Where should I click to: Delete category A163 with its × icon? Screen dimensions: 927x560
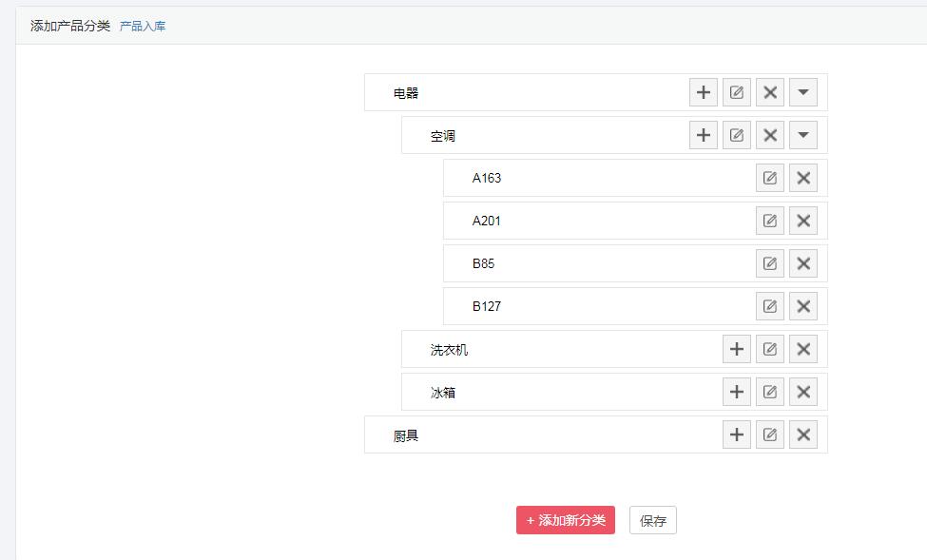[x=803, y=178]
